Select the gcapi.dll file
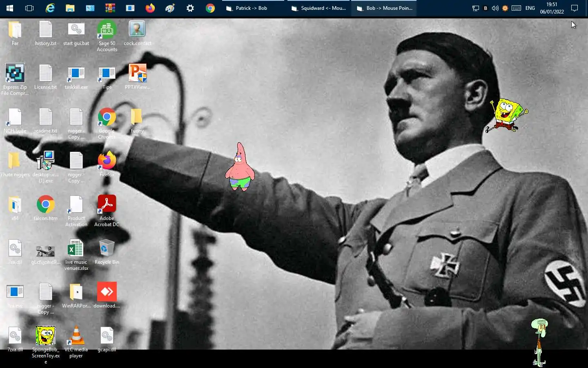The height and width of the screenshot is (368, 588). 107,340
